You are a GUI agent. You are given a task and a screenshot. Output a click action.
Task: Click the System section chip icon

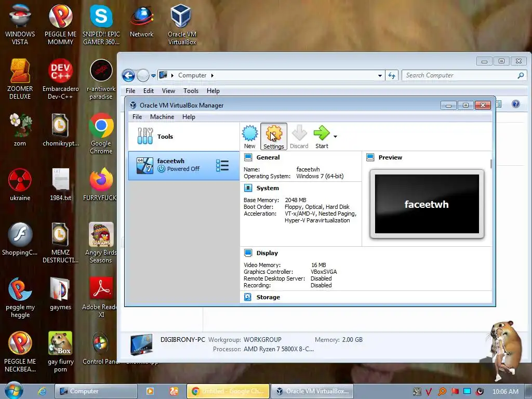(248, 188)
